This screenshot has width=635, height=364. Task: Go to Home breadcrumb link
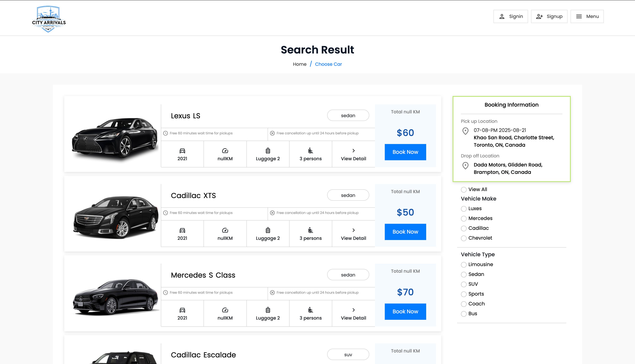[300, 64]
